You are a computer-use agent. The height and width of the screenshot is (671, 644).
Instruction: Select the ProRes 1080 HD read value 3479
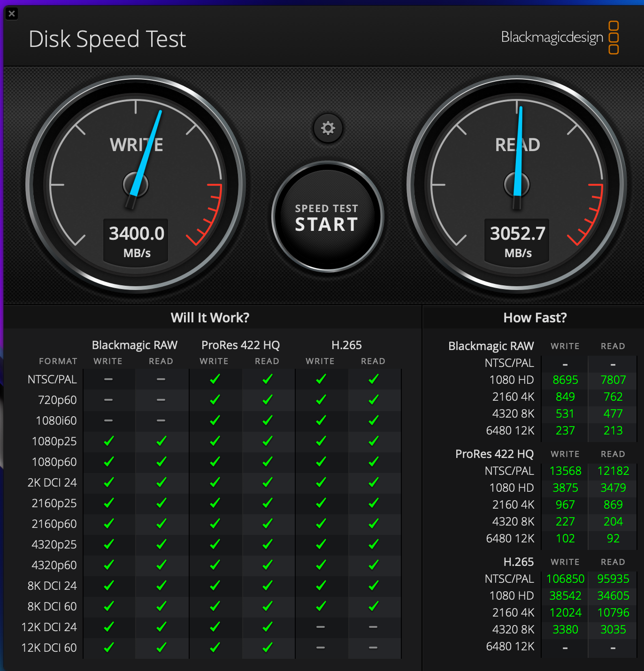(x=613, y=488)
